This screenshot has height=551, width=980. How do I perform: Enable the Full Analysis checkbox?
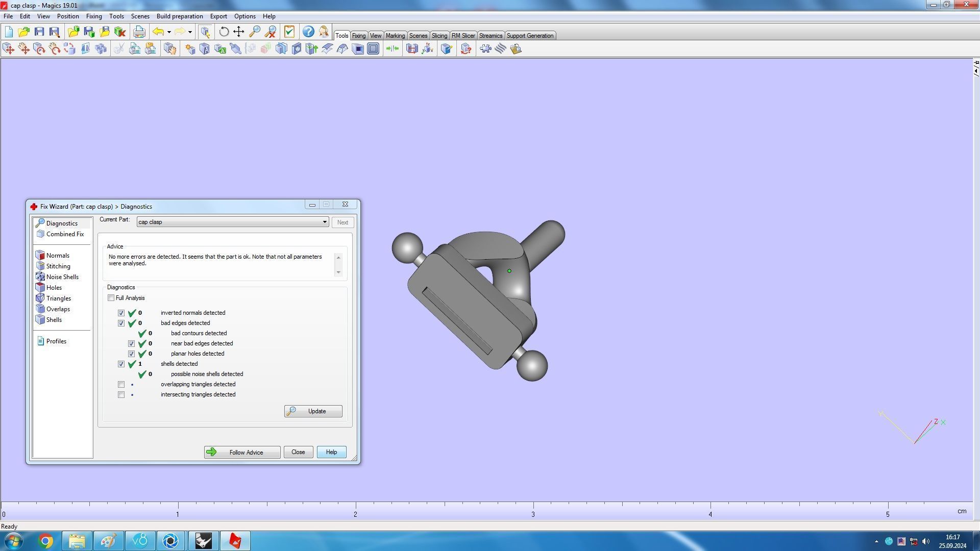click(x=111, y=298)
